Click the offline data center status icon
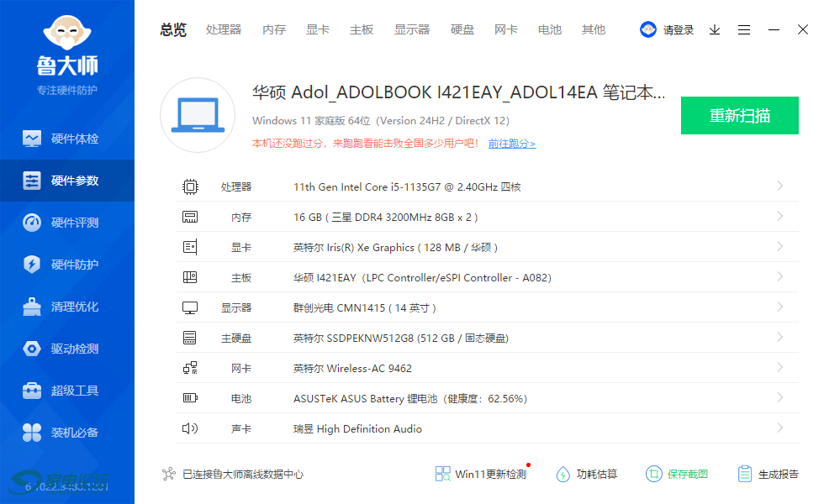Image resolution: width=824 pixels, height=504 pixels. [x=169, y=474]
